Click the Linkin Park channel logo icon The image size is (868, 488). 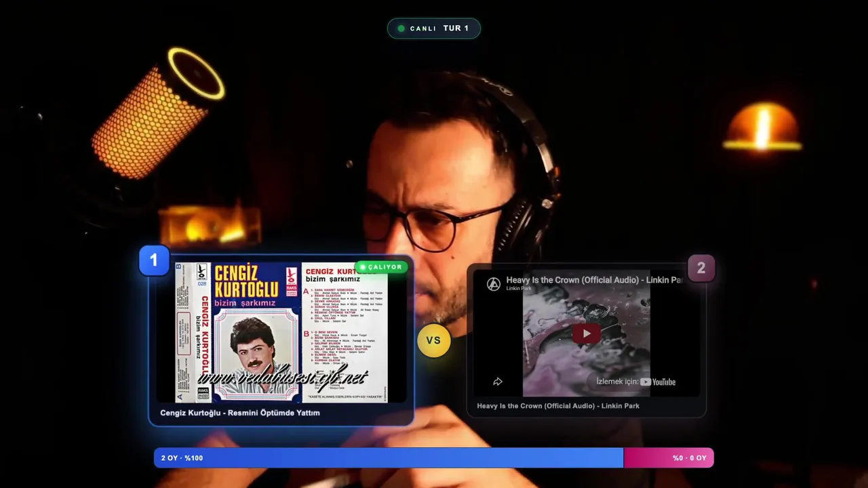(x=494, y=284)
